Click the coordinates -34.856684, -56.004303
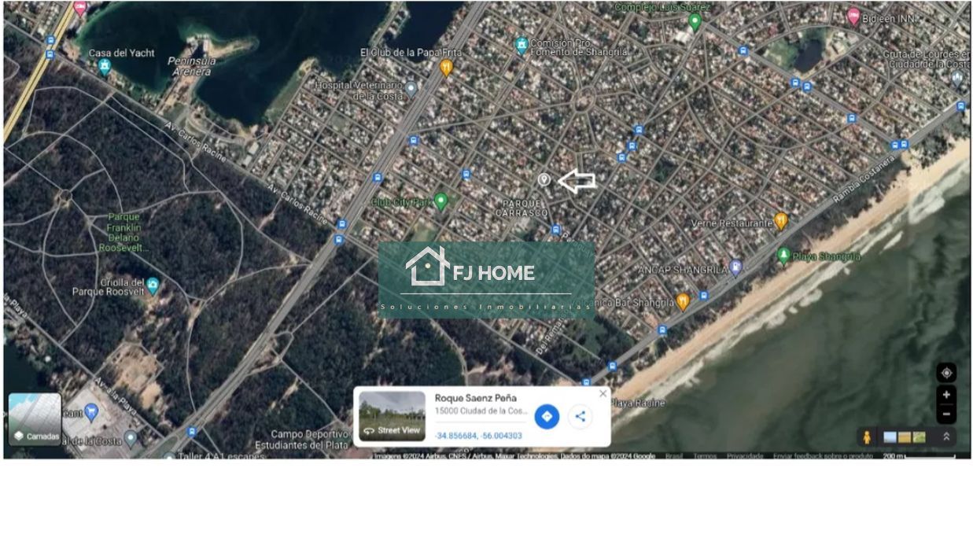 (478, 436)
